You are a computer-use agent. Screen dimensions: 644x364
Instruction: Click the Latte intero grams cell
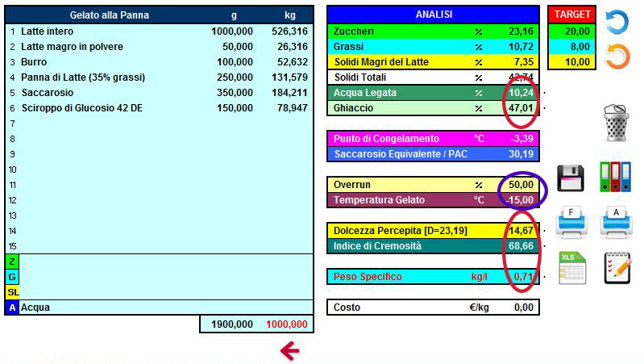click(231, 31)
